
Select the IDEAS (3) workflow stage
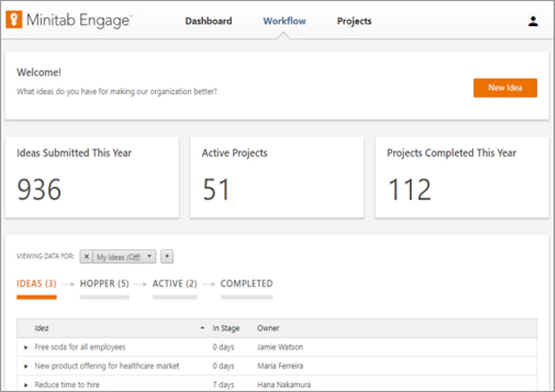pos(37,283)
